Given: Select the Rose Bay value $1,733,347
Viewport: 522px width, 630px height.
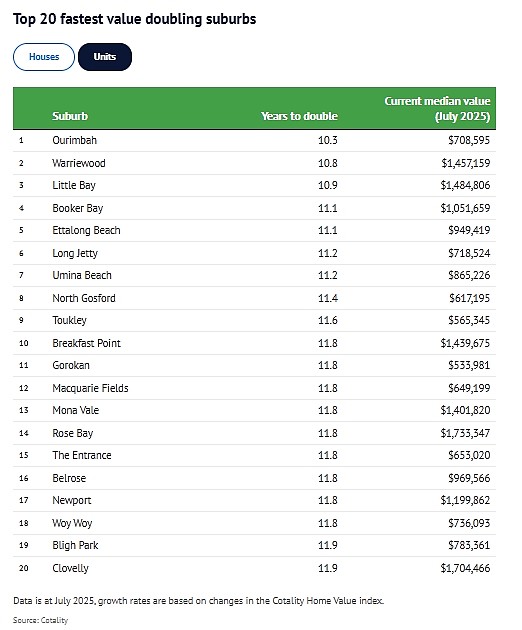Looking at the screenshot, I should 465,433.
